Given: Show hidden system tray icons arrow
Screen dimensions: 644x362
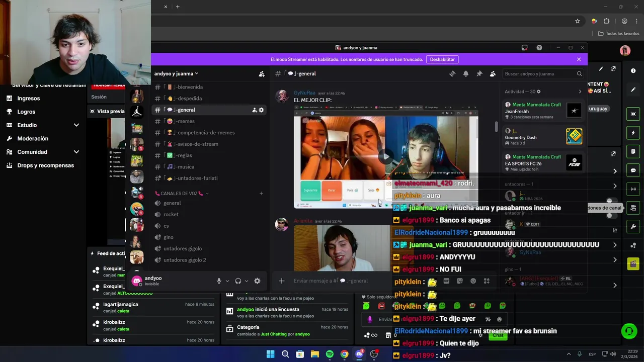Looking at the screenshot, I should tap(569, 354).
